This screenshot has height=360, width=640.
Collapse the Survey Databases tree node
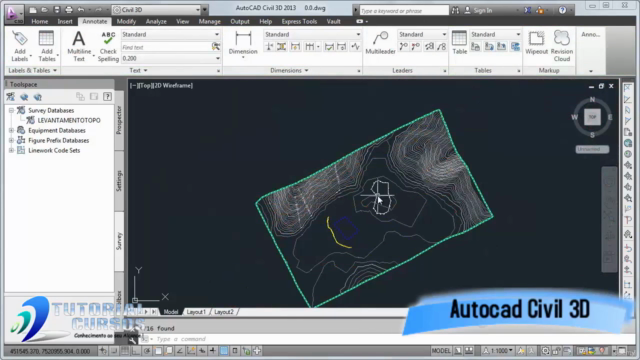tap(11, 111)
